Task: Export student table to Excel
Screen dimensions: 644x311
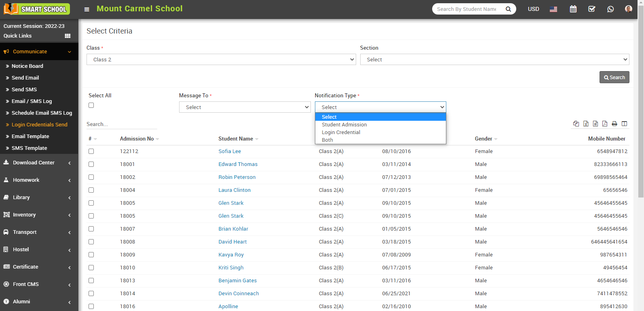Action: [586, 124]
